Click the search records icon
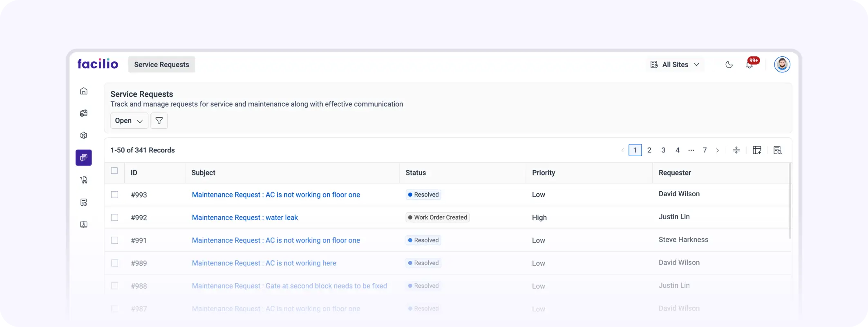Screen dimensions: 868x327 pos(777,150)
